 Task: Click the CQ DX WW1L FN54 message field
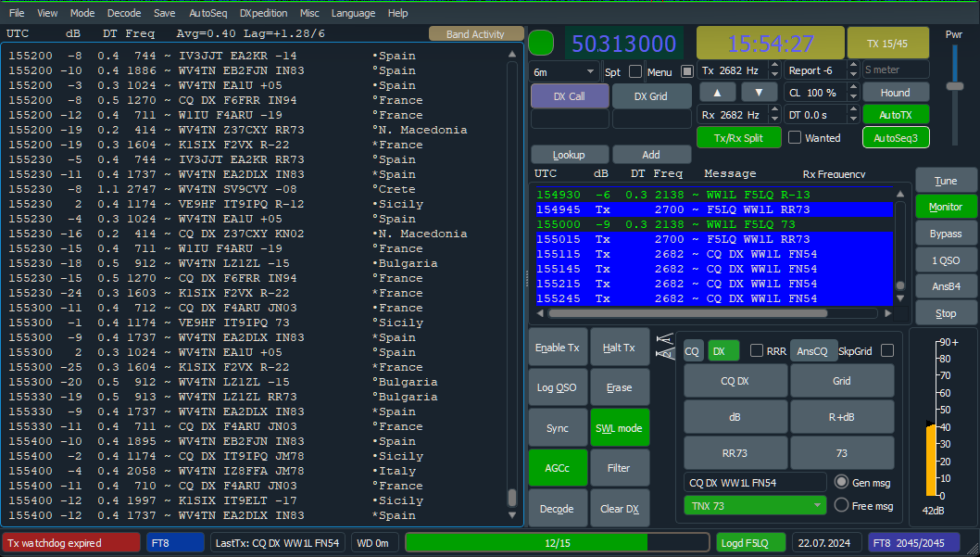point(755,483)
